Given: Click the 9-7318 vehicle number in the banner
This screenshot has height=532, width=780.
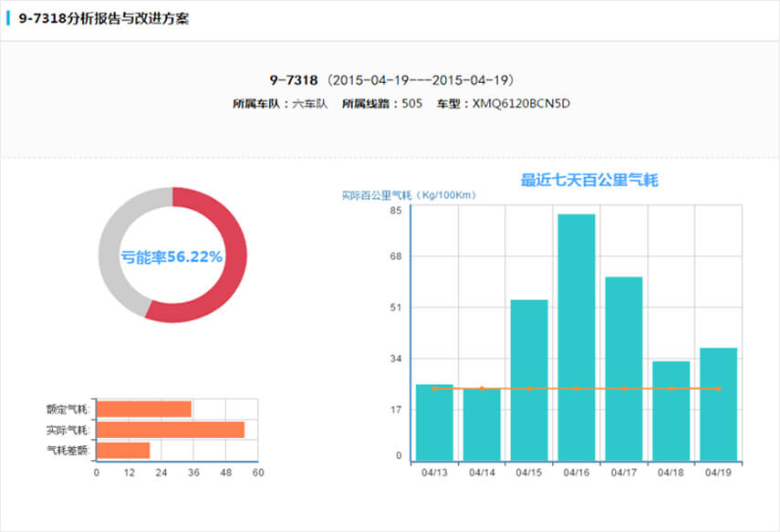Looking at the screenshot, I should 294,80.
